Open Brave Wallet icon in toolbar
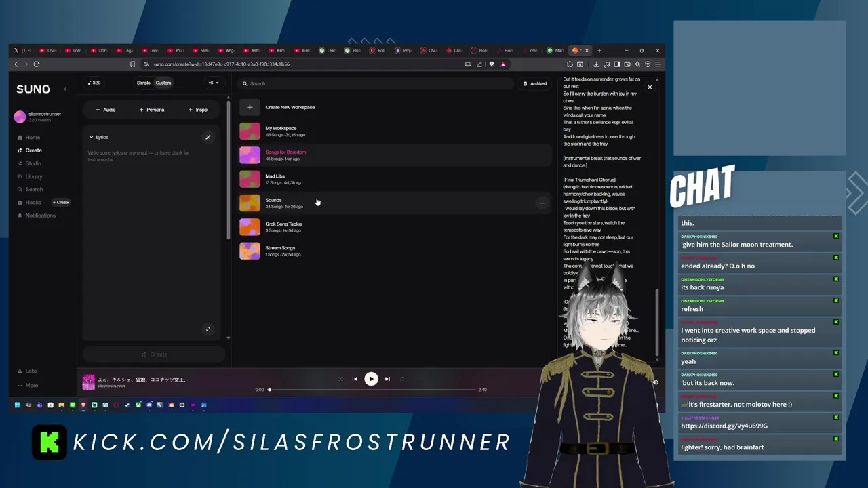Viewport: 868px width, 488px height. coord(627,64)
